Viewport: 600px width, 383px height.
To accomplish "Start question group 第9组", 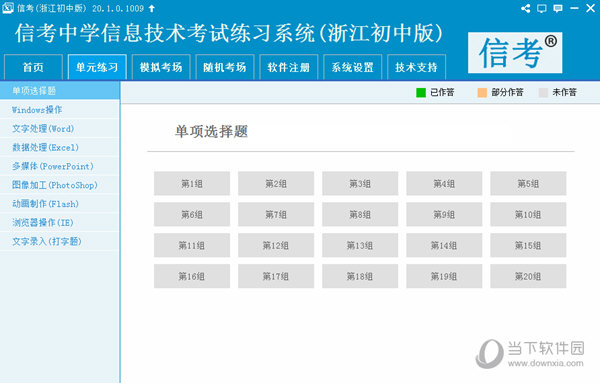I will [444, 214].
